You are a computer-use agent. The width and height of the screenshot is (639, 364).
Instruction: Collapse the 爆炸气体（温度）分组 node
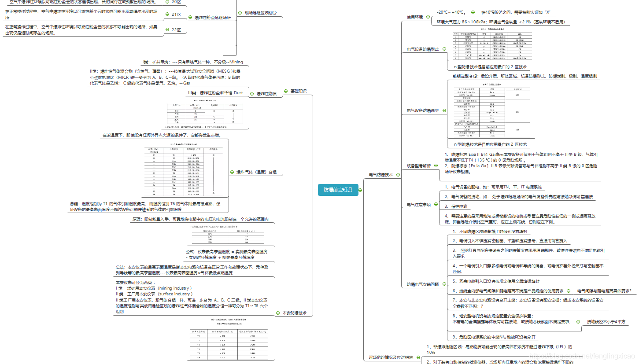coord(232,172)
